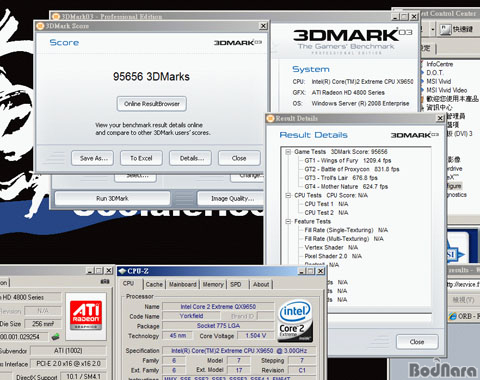This screenshot has width=480, height=380.
Task: Click the GPU-Z Subvendor field ATI (1002)
Action: point(68,351)
